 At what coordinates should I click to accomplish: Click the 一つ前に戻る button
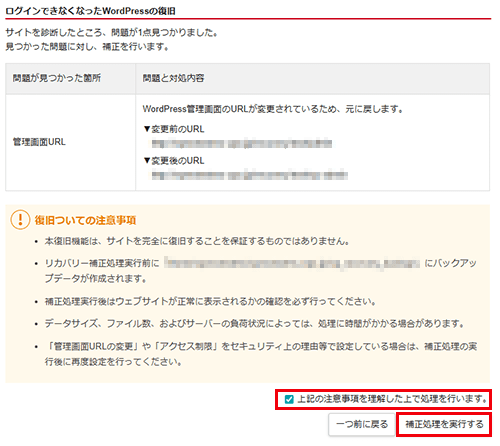coord(362,424)
